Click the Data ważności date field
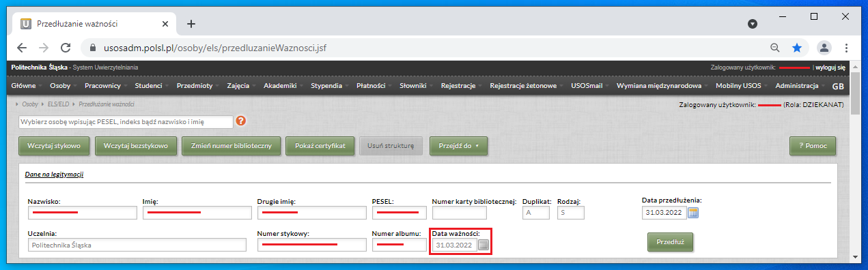 click(454, 245)
